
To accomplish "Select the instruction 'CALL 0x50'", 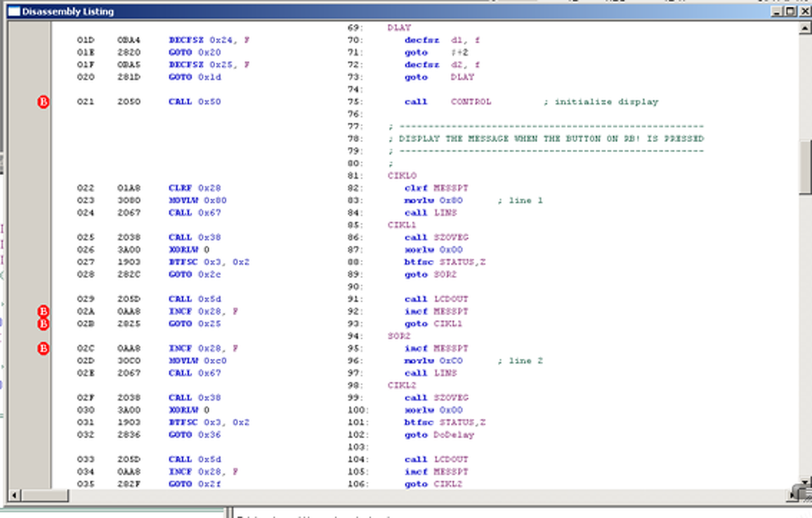I will pyautogui.click(x=195, y=102).
